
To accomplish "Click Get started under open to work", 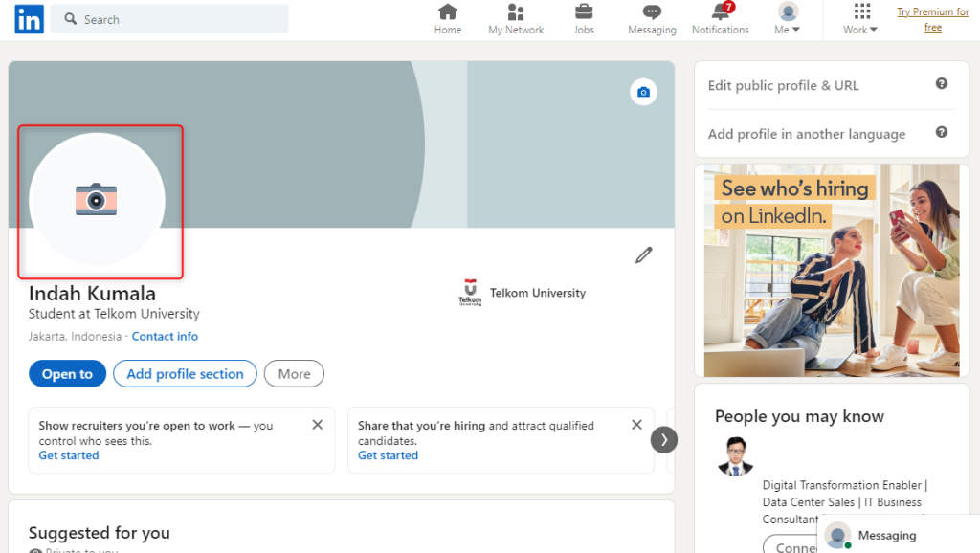I will [69, 455].
